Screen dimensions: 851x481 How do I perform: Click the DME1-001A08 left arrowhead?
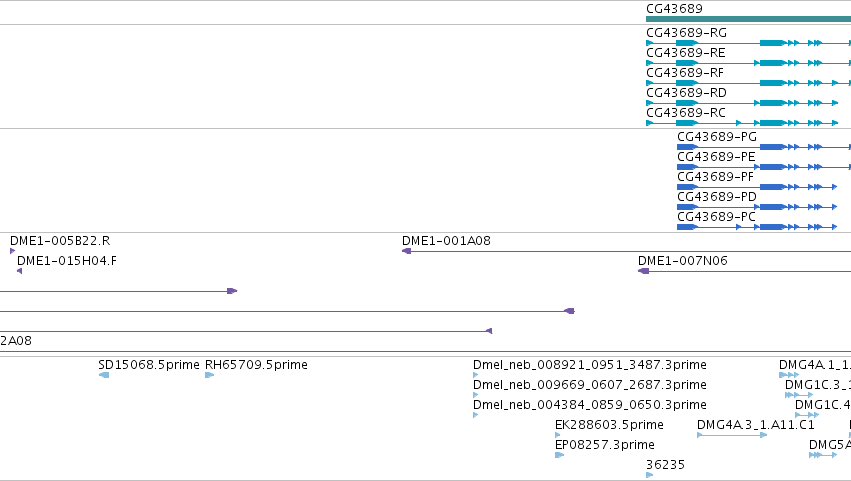tap(406, 251)
